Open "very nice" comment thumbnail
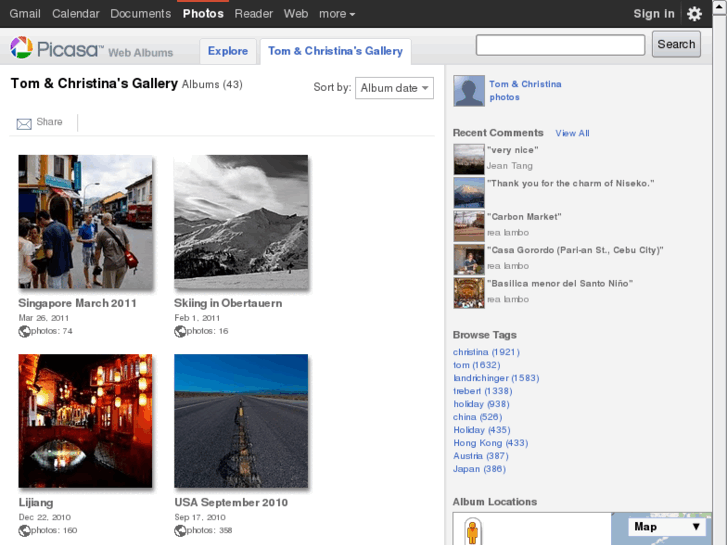Viewport: 727px width, 545px height. 469,159
